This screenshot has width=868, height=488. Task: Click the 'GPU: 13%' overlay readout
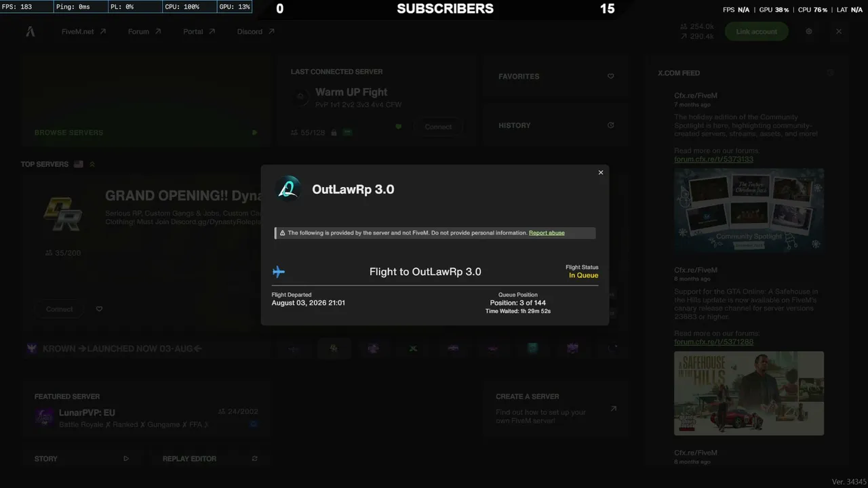click(x=235, y=7)
